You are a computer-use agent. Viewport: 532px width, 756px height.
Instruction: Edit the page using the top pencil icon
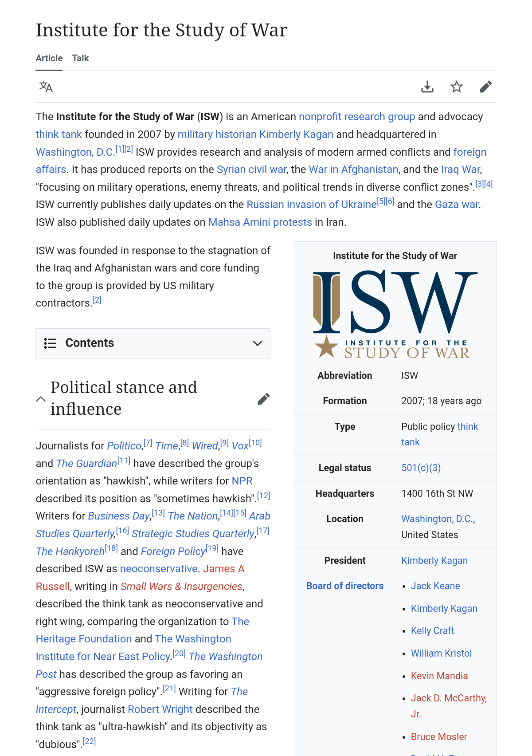click(486, 87)
